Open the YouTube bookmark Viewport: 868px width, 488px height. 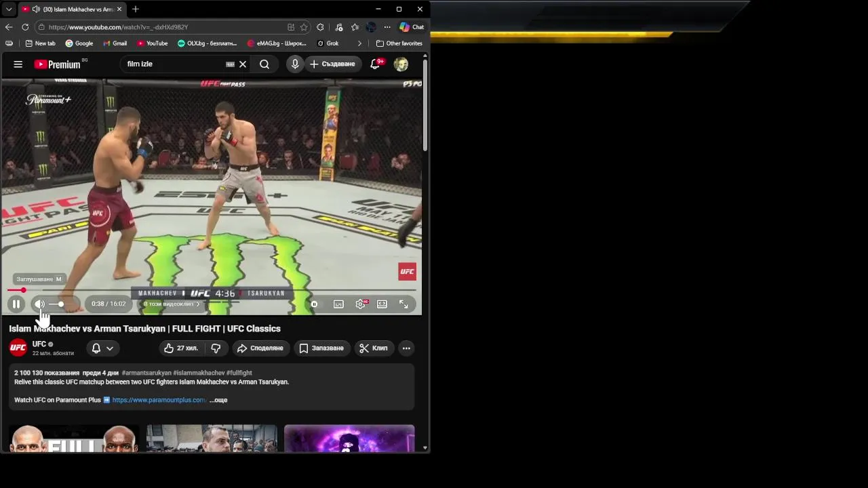(153, 43)
